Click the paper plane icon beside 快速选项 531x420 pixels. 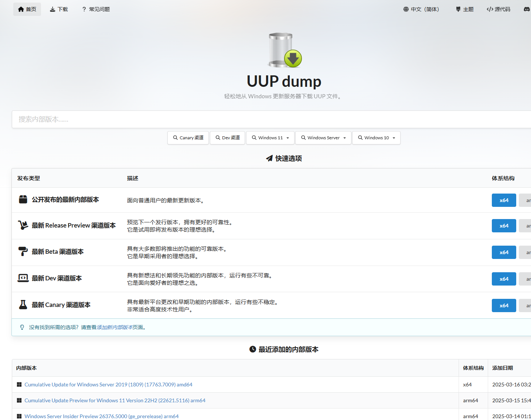(269, 158)
